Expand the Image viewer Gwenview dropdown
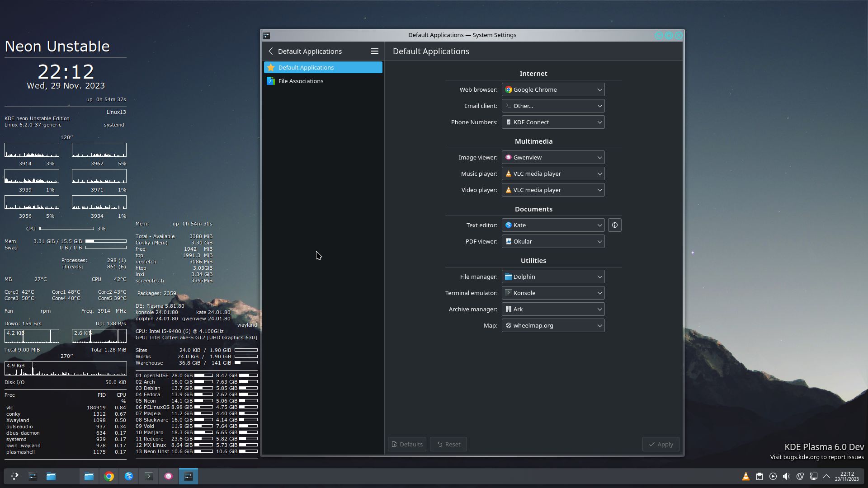 [x=553, y=157]
